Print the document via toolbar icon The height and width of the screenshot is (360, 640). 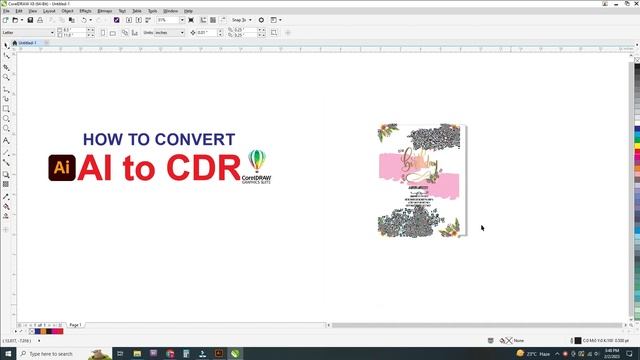click(x=40, y=20)
